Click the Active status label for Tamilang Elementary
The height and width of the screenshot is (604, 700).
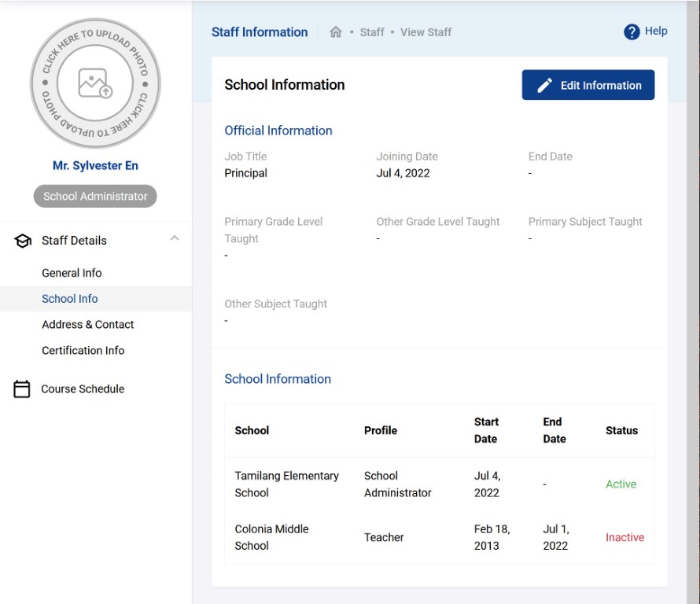click(621, 484)
